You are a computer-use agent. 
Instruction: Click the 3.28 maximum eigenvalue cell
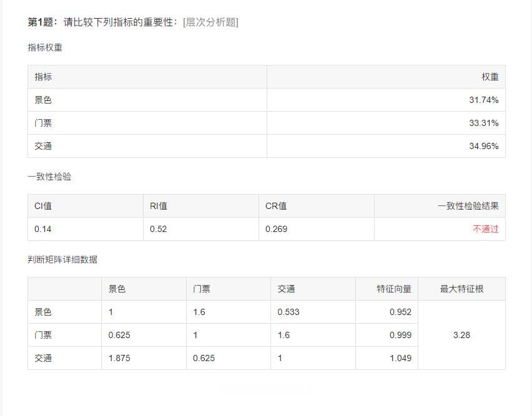pyautogui.click(x=461, y=335)
